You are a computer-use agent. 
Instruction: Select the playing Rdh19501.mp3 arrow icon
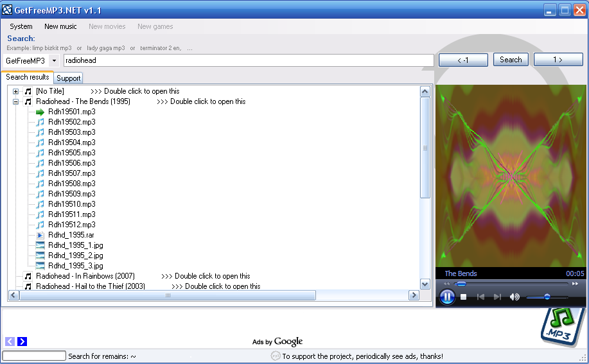point(40,112)
